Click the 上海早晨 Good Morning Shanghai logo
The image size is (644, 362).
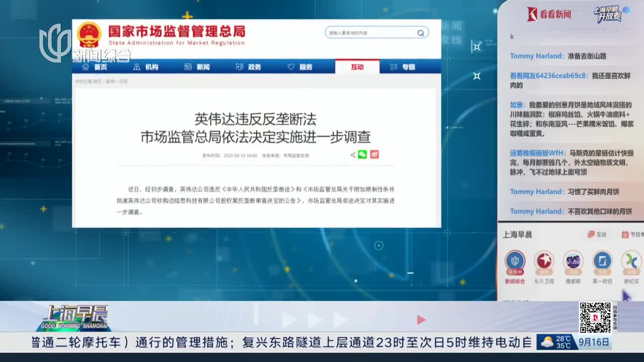[74, 317]
